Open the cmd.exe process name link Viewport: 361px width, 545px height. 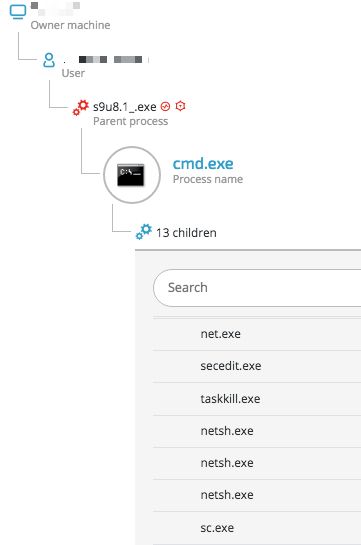pos(203,164)
